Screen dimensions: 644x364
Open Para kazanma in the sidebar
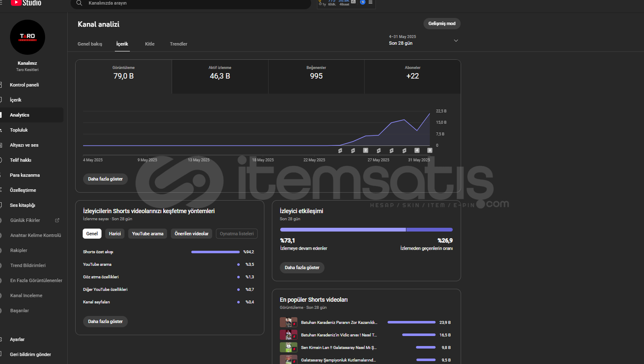click(x=32, y=175)
